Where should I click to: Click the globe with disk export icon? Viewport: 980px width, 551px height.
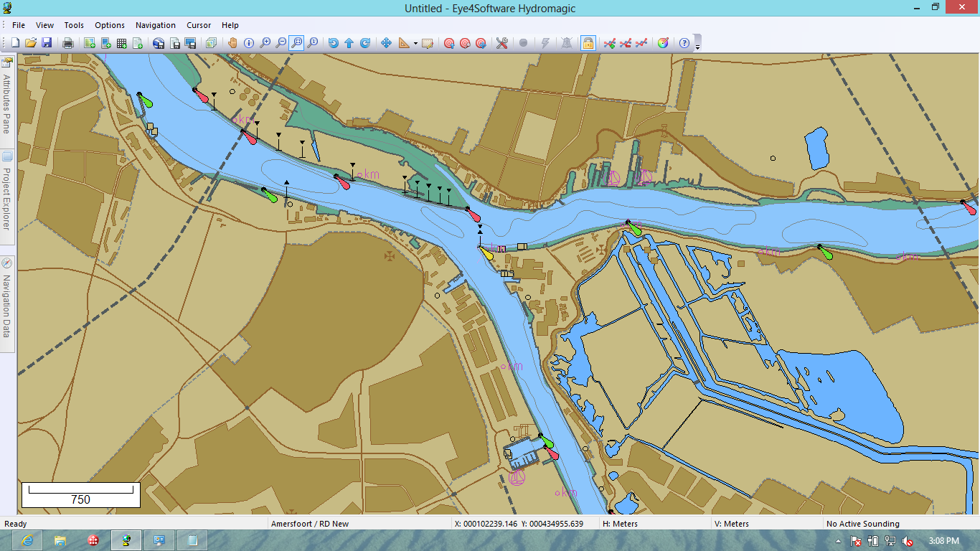coord(159,43)
